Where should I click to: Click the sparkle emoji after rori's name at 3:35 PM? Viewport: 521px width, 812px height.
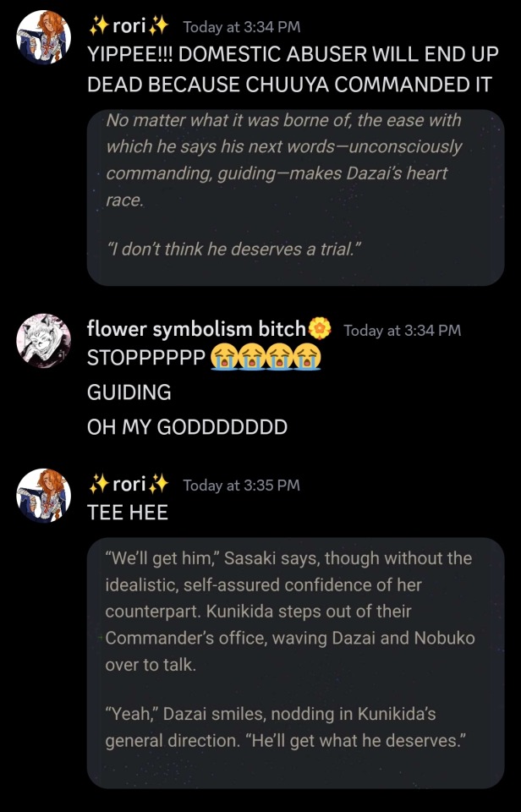point(158,485)
